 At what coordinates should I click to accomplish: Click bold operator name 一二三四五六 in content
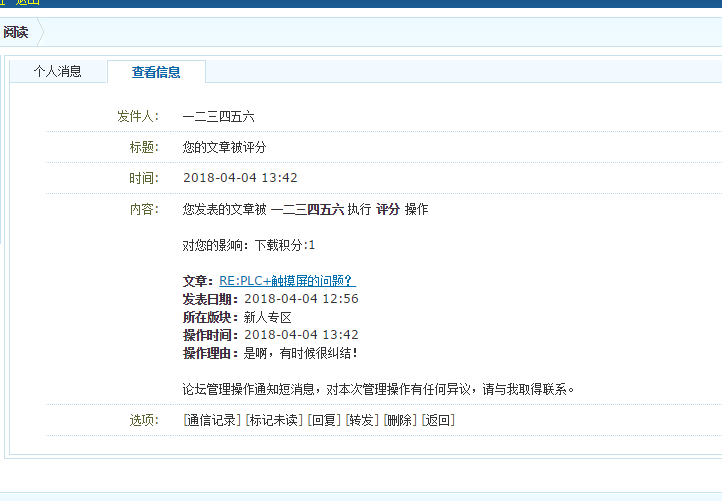click(x=307, y=210)
